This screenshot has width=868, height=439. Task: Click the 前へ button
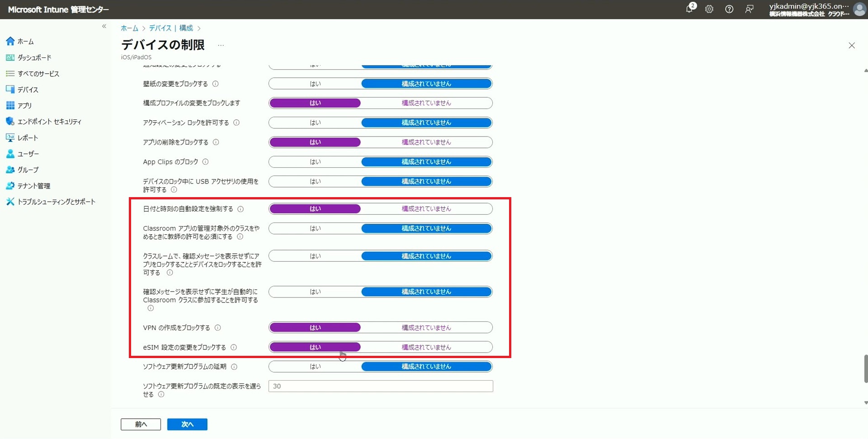click(x=141, y=424)
